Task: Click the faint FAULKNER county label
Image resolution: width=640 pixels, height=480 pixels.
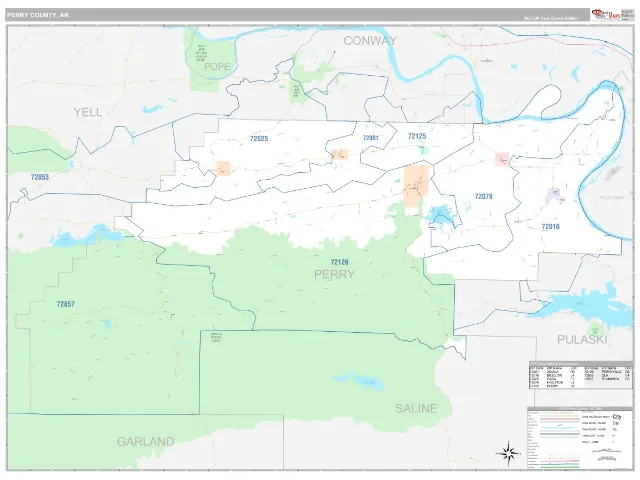Action: (x=612, y=198)
